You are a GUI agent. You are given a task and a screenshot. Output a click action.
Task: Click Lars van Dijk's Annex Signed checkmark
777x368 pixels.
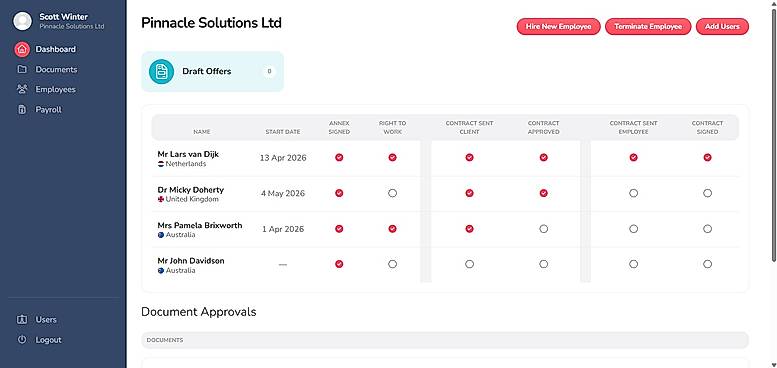339,158
